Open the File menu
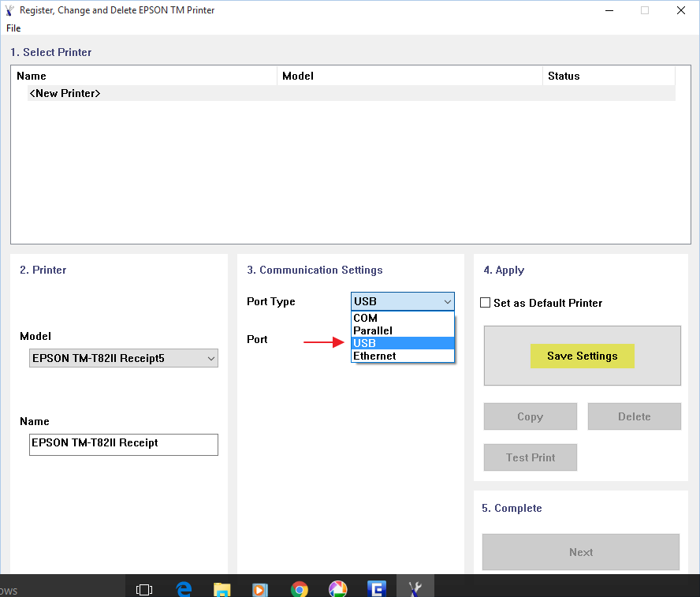 pyautogui.click(x=13, y=28)
